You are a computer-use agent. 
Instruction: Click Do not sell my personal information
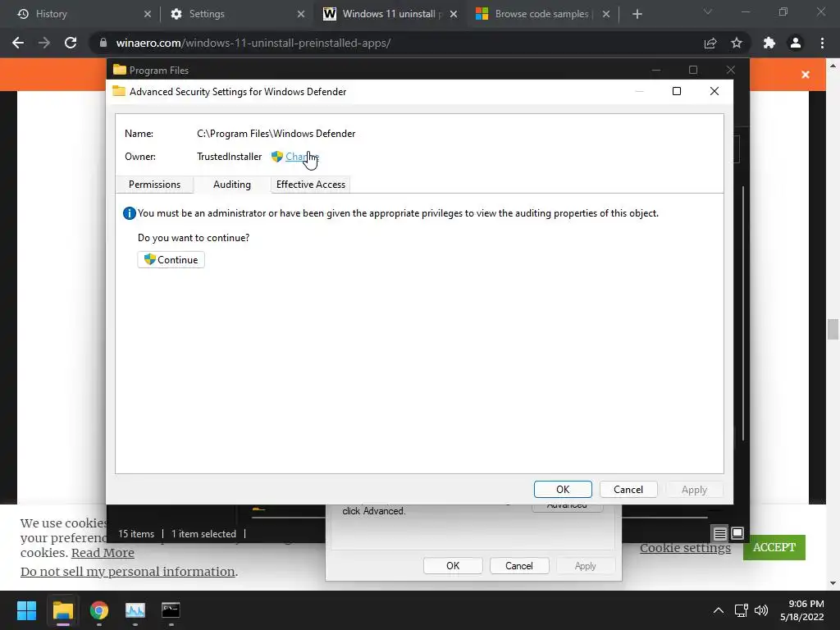coord(127,572)
